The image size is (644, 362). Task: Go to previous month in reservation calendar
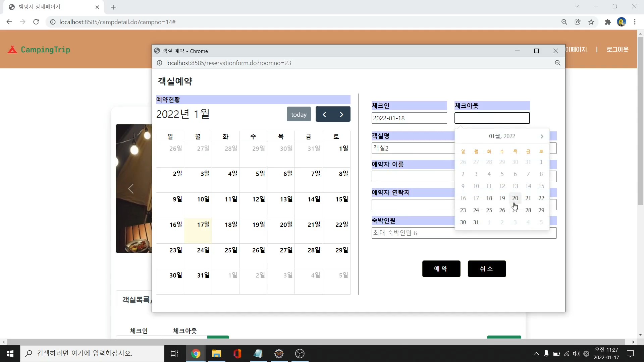point(324,114)
